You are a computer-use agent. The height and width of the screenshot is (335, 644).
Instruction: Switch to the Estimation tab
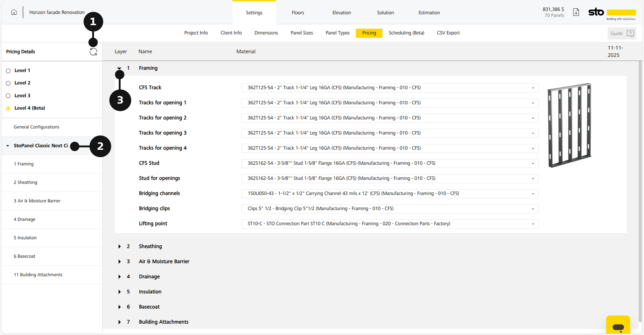tap(429, 12)
